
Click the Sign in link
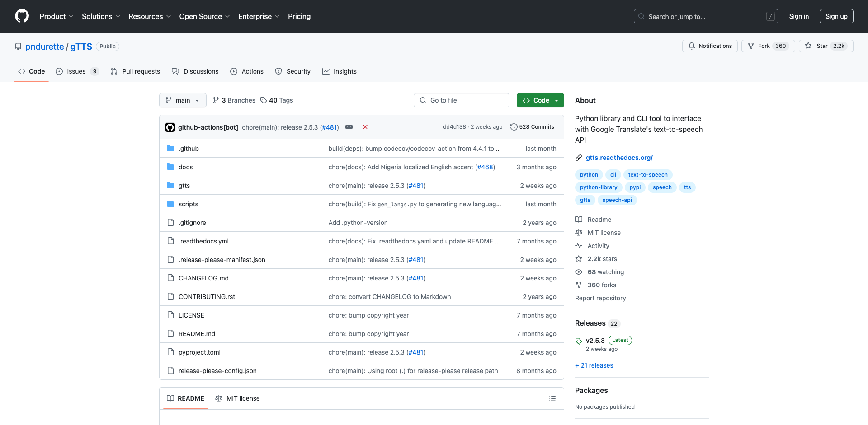coord(799,16)
